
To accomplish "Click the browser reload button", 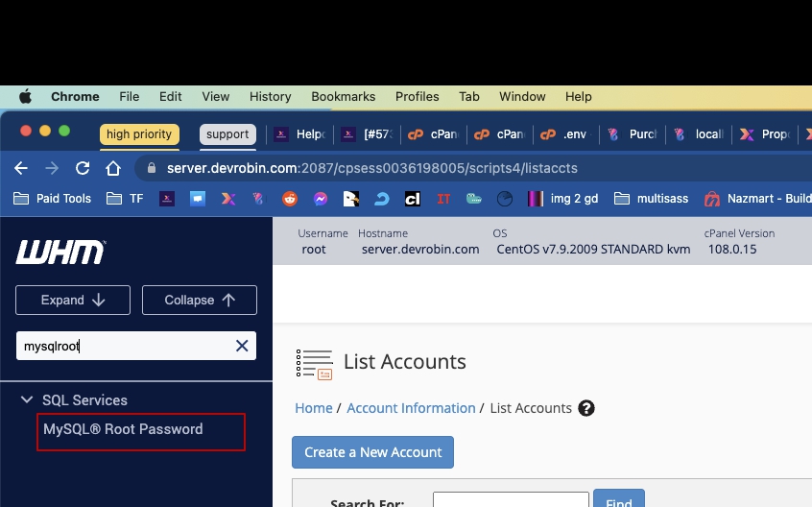I will click(x=83, y=168).
